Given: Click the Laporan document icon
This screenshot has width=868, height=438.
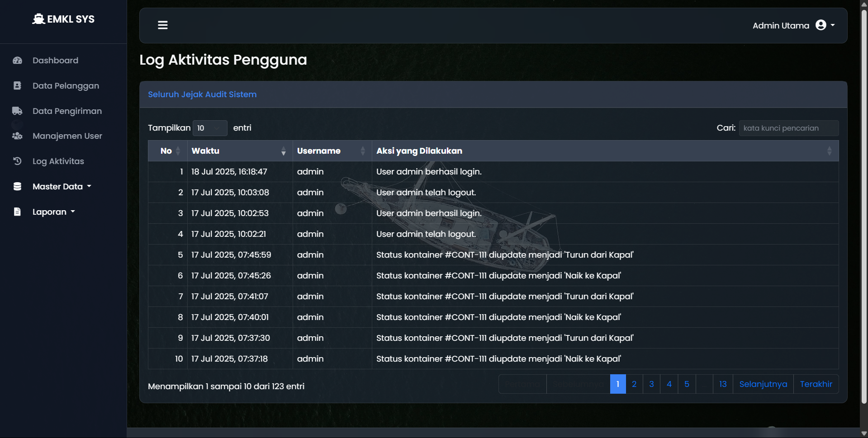Looking at the screenshot, I should click(18, 212).
